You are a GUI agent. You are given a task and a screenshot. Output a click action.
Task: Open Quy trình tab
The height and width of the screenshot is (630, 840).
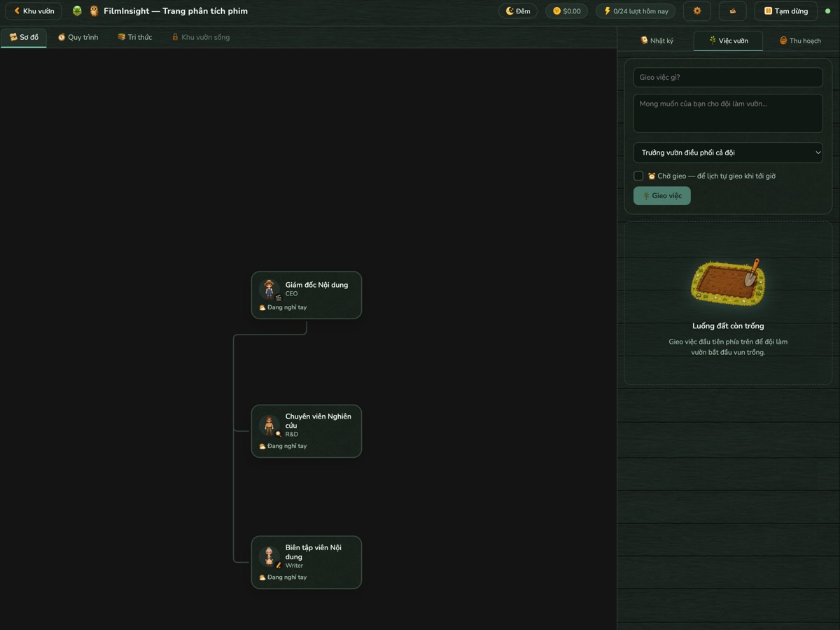click(x=78, y=37)
